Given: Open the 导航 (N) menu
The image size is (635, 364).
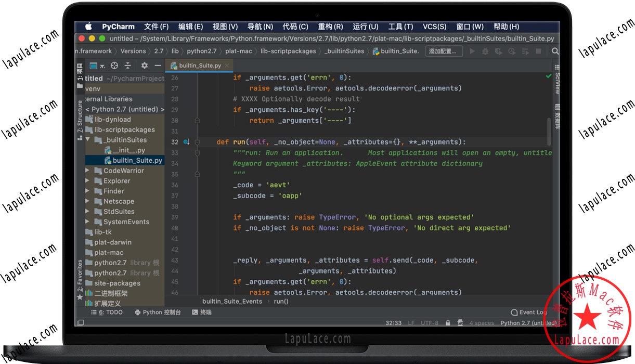Looking at the screenshot, I should coord(260,27).
